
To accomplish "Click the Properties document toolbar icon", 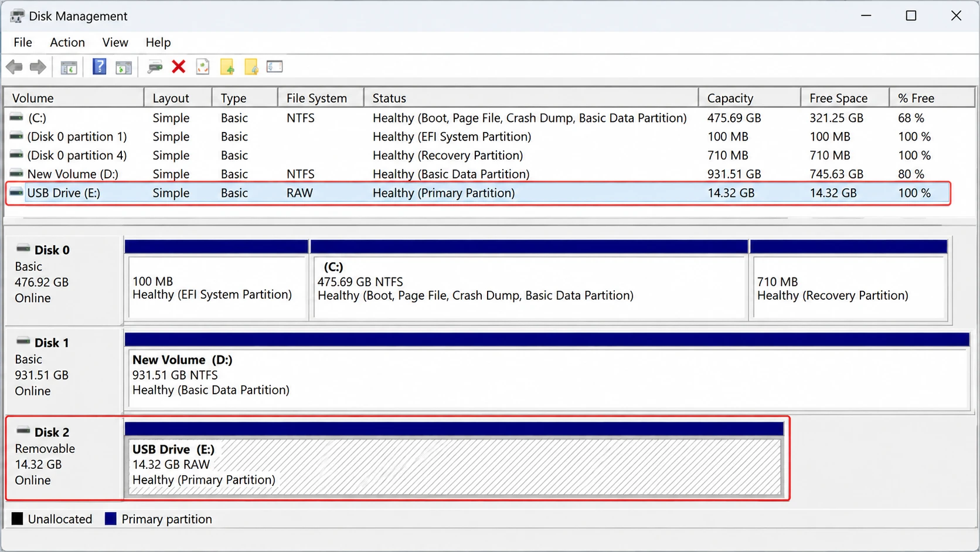I will [203, 67].
